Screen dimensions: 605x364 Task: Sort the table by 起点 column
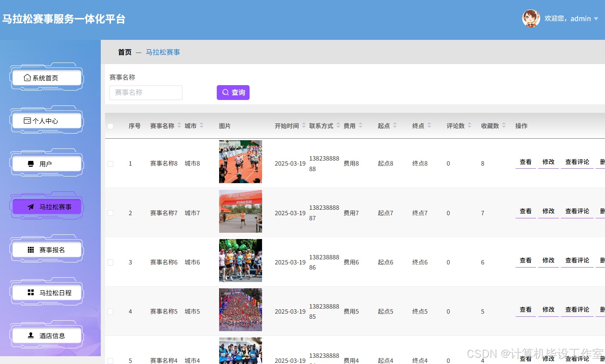(x=395, y=125)
